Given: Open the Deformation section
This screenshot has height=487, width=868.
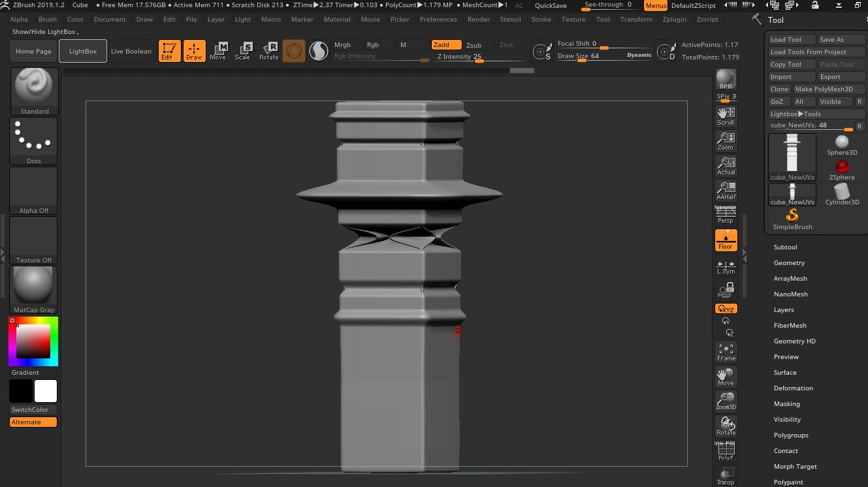Looking at the screenshot, I should point(793,388).
